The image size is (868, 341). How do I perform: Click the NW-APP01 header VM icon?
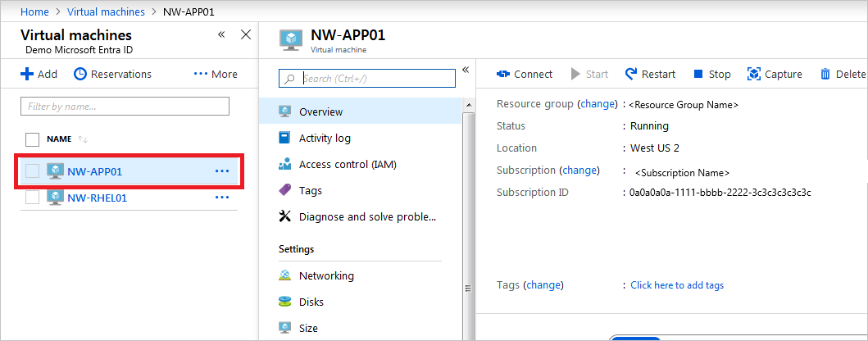pyautogui.click(x=291, y=41)
